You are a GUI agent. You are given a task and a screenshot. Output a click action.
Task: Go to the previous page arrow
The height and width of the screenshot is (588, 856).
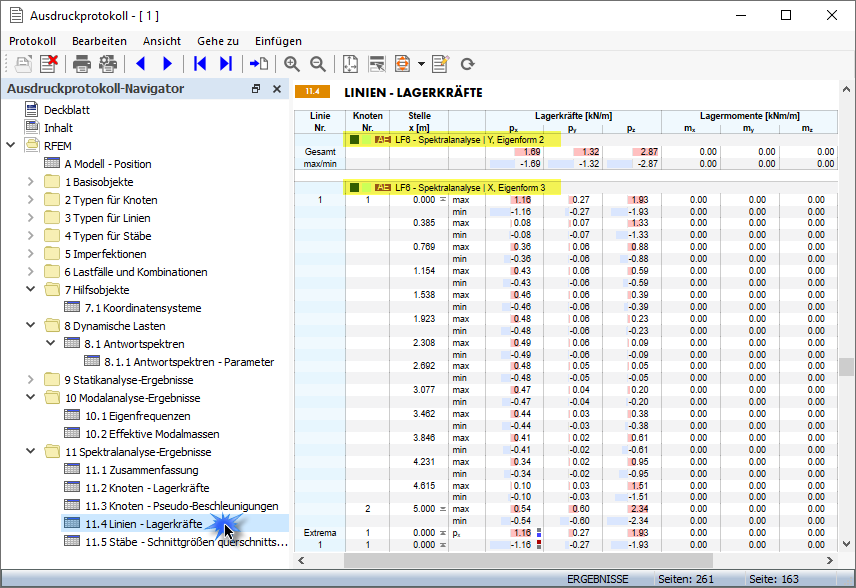tap(140, 64)
